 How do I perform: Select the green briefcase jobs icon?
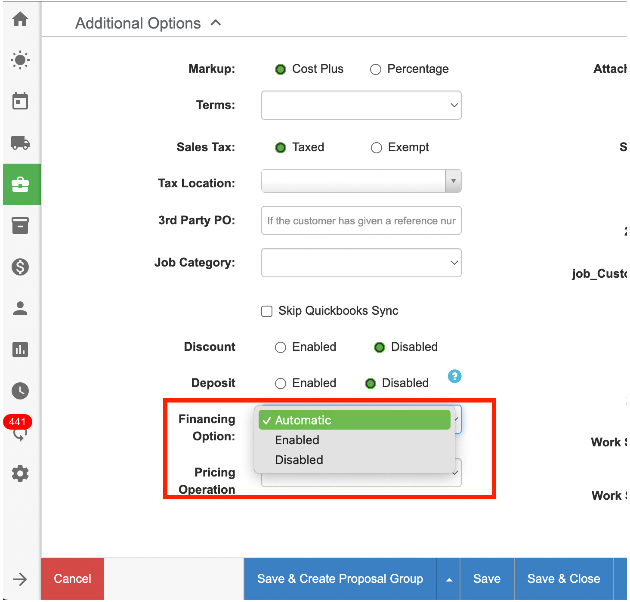(20, 184)
